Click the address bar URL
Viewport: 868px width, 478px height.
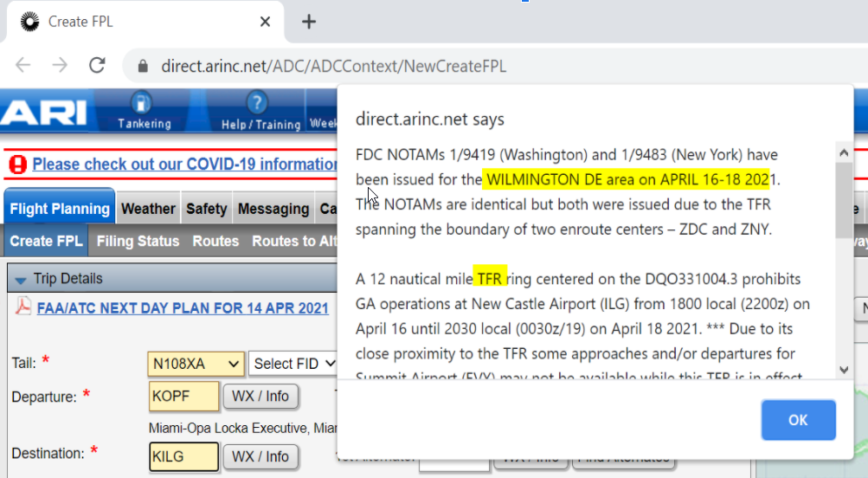coord(334,66)
